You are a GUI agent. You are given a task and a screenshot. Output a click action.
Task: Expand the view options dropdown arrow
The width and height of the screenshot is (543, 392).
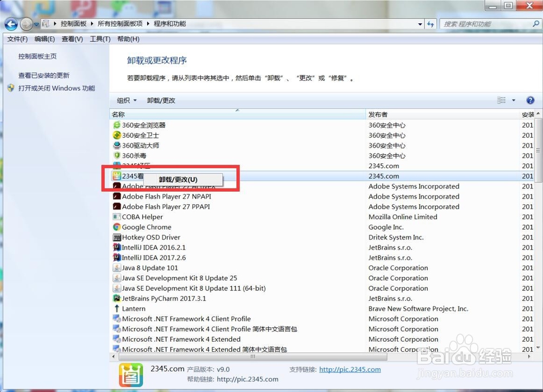click(x=514, y=100)
